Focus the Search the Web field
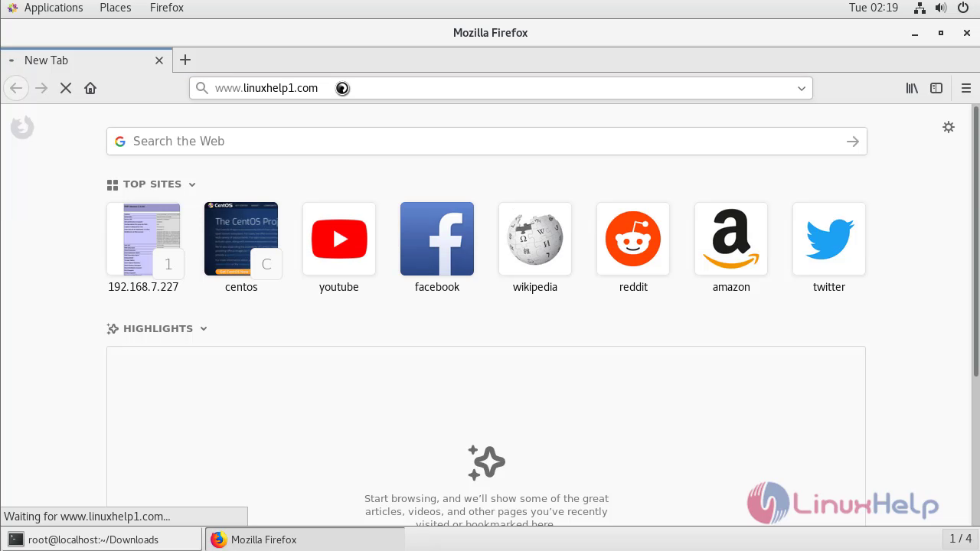Screen dimensions: 980x551 coord(486,142)
